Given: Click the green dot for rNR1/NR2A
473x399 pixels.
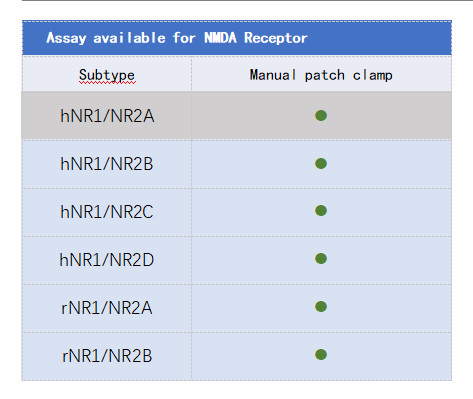Looking at the screenshot, I should click(321, 306).
